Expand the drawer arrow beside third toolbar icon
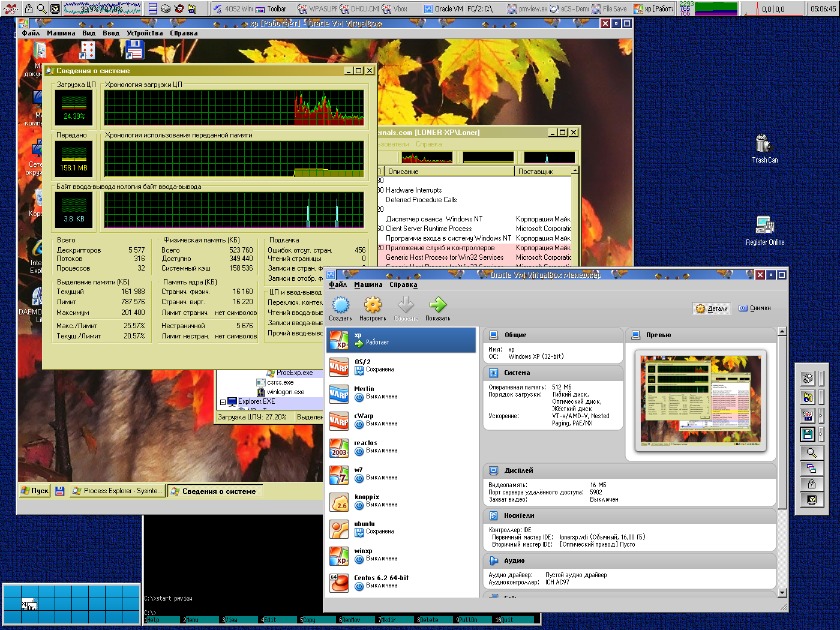The width and height of the screenshot is (840, 630). coord(821,415)
